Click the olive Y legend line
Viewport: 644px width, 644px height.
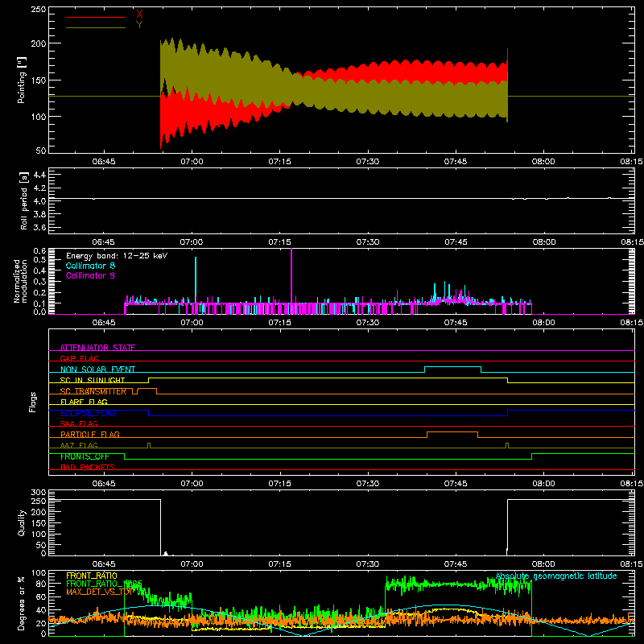[x=96, y=27]
